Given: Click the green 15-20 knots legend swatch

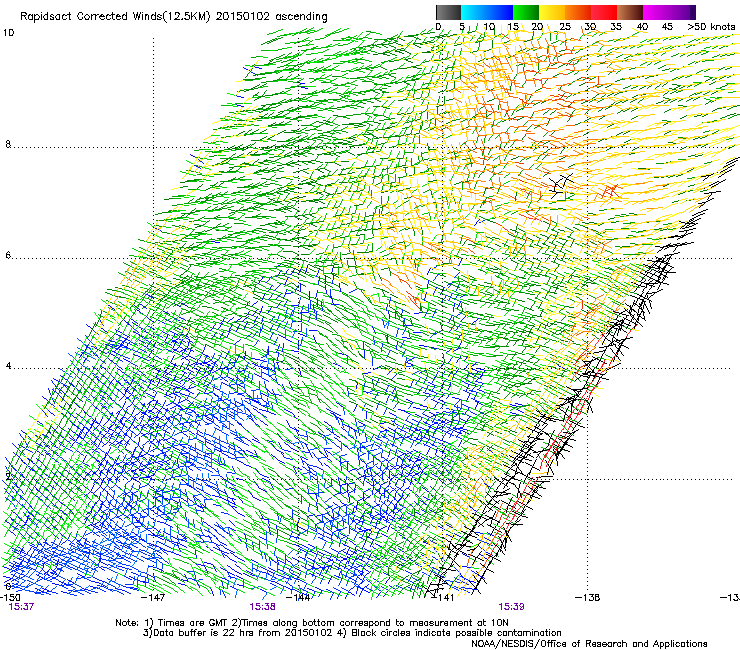Looking at the screenshot, I should pyautogui.click(x=526, y=12).
